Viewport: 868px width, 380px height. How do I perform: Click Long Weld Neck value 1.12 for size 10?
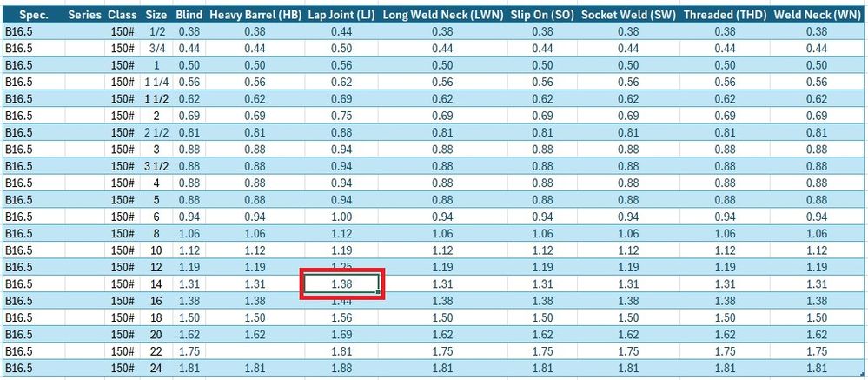[443, 250]
